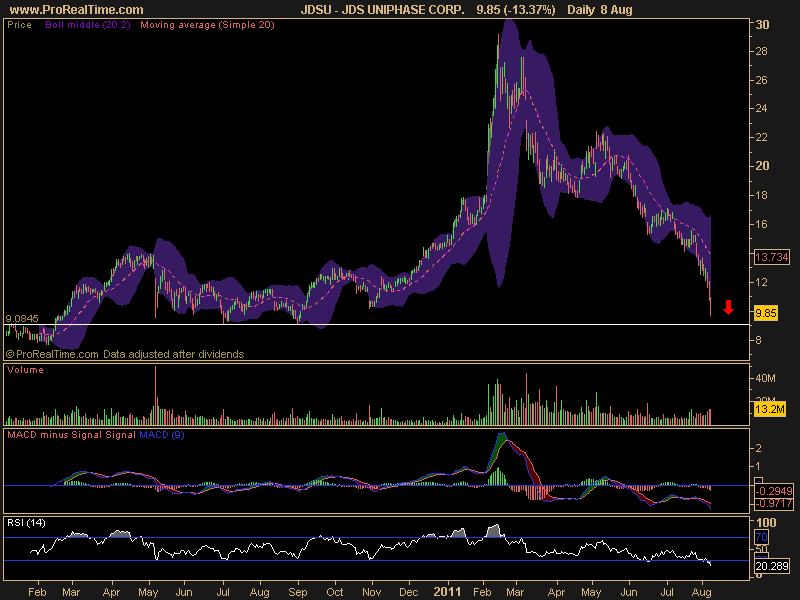Select the RSI 70 overbought horizontal line
800x600 pixels.
tap(377, 538)
